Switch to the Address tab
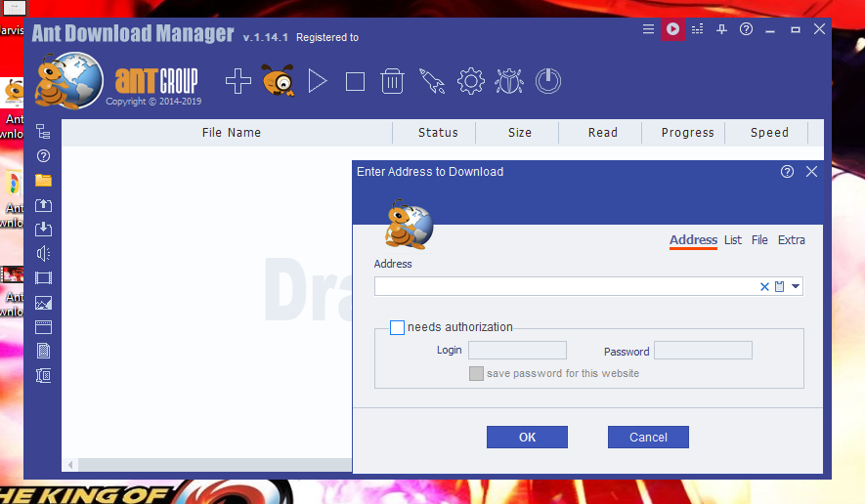This screenshot has height=504, width=865. click(693, 240)
